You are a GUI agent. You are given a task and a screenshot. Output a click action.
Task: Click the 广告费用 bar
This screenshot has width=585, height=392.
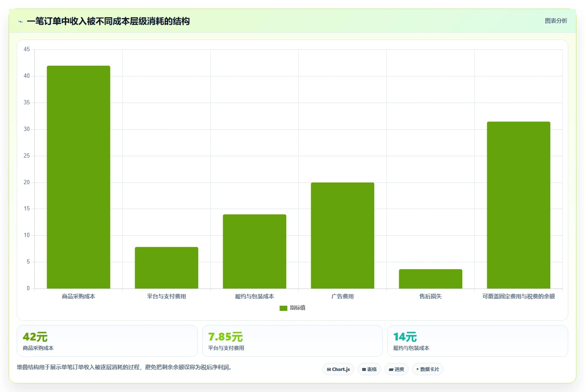343,235
